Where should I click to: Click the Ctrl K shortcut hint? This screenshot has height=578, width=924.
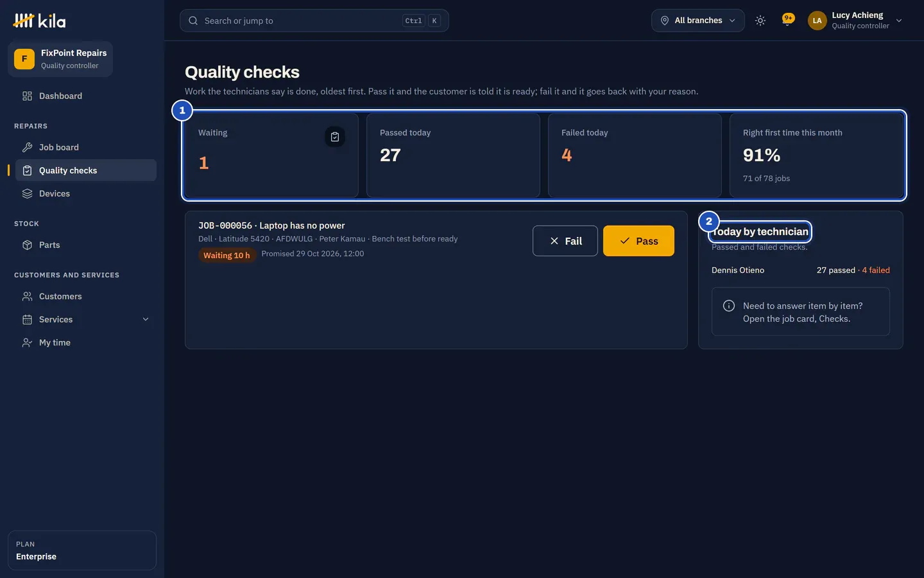coord(422,21)
